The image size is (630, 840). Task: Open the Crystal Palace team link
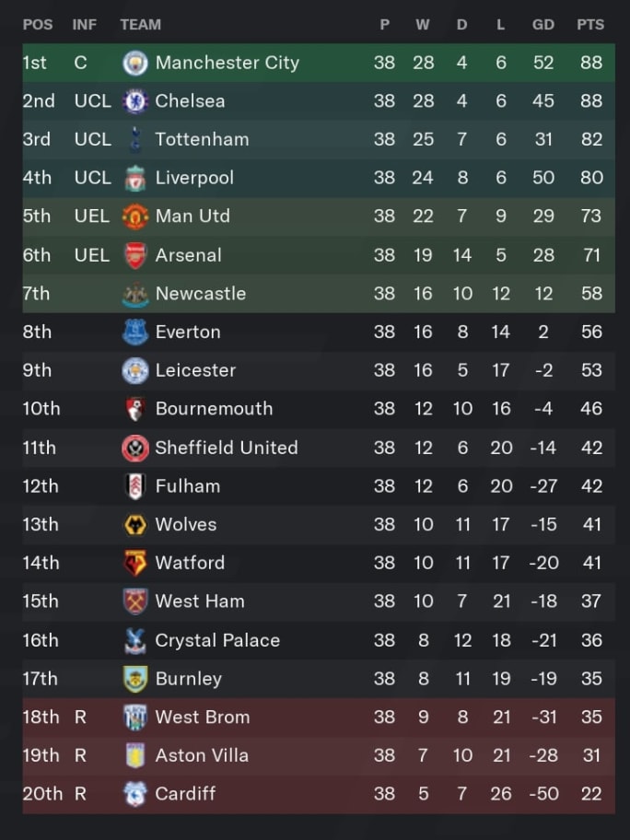[217, 640]
